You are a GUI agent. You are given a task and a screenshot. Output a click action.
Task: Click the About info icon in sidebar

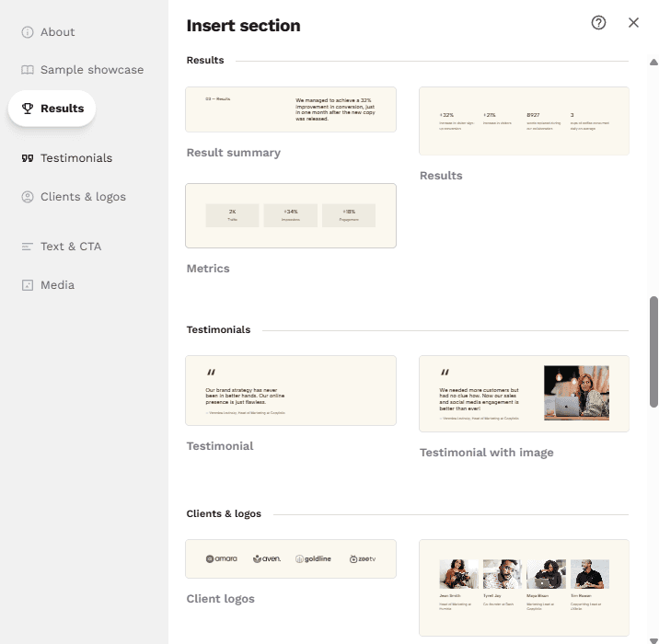[x=28, y=32]
